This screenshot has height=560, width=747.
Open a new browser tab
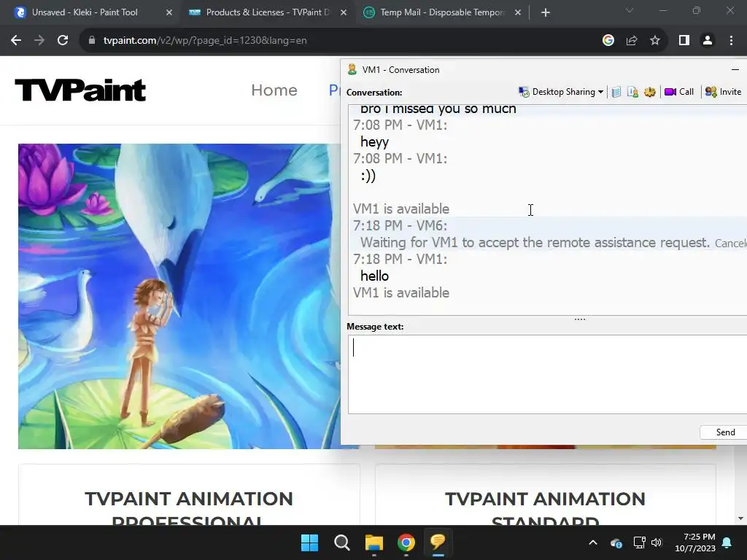pyautogui.click(x=546, y=12)
